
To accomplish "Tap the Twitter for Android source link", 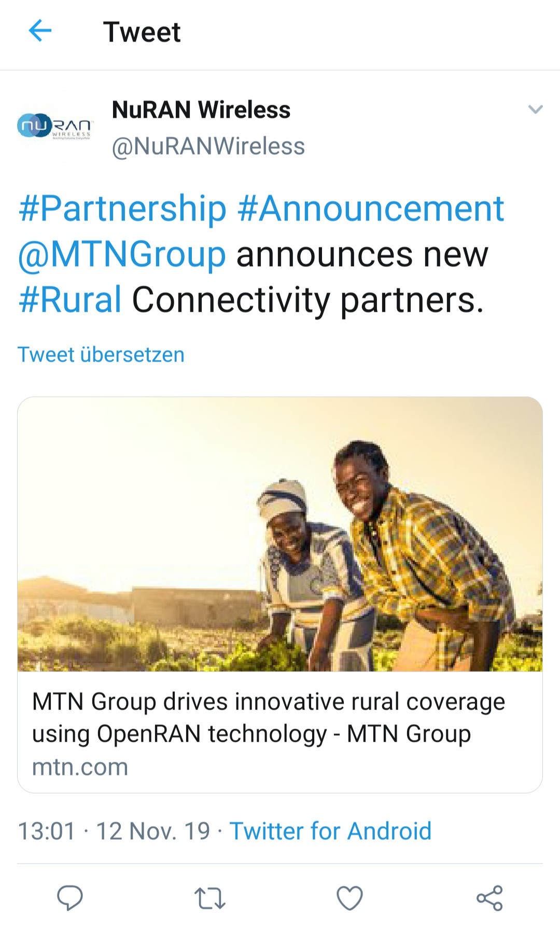I will 330,831.
